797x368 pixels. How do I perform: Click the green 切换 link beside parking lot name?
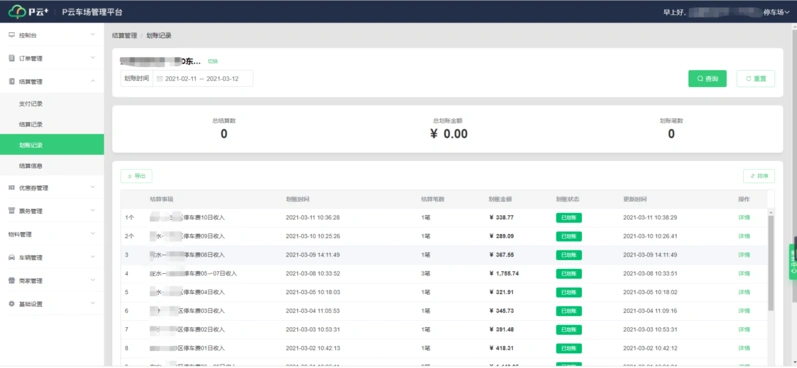point(212,62)
